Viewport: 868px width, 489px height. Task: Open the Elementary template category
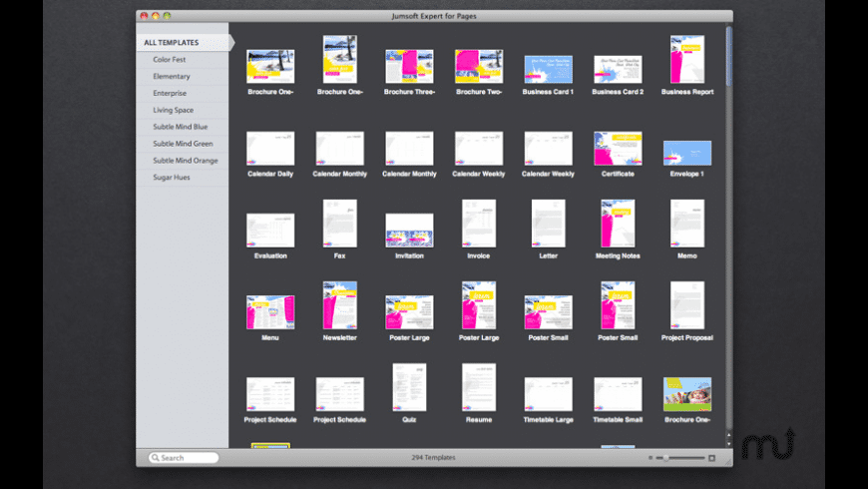183,77
